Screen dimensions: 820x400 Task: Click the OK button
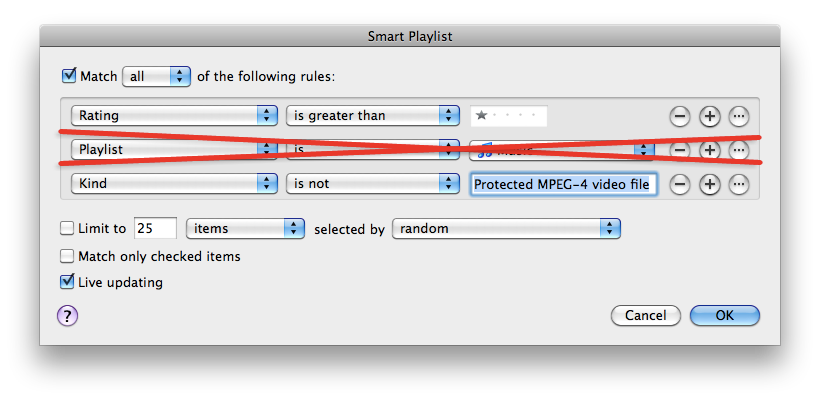[x=724, y=315]
